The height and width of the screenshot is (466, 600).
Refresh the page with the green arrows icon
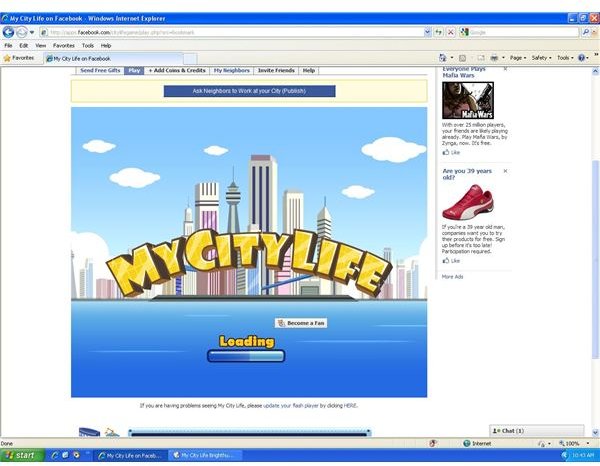[439, 33]
